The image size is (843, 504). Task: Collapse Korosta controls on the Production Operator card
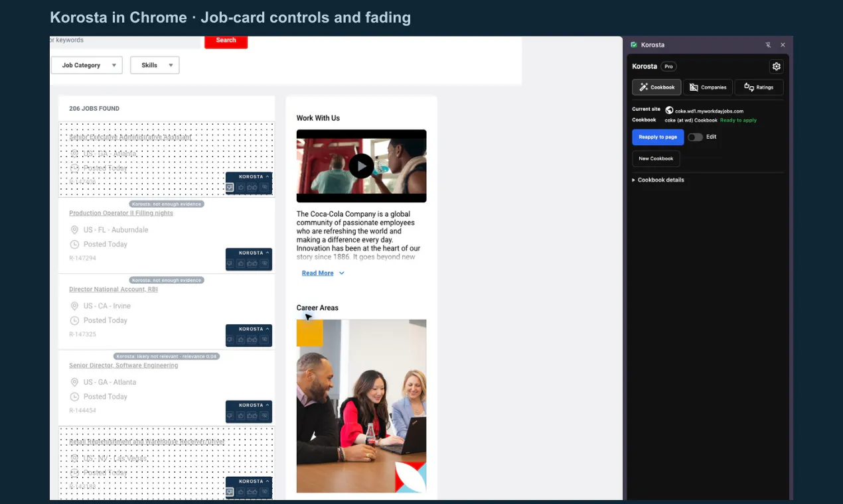(x=268, y=253)
